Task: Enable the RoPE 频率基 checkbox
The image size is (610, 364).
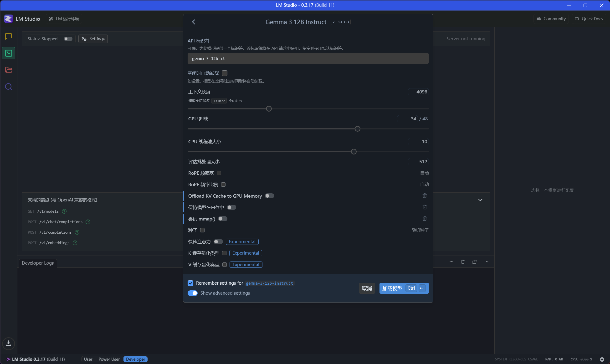Action: point(219,173)
